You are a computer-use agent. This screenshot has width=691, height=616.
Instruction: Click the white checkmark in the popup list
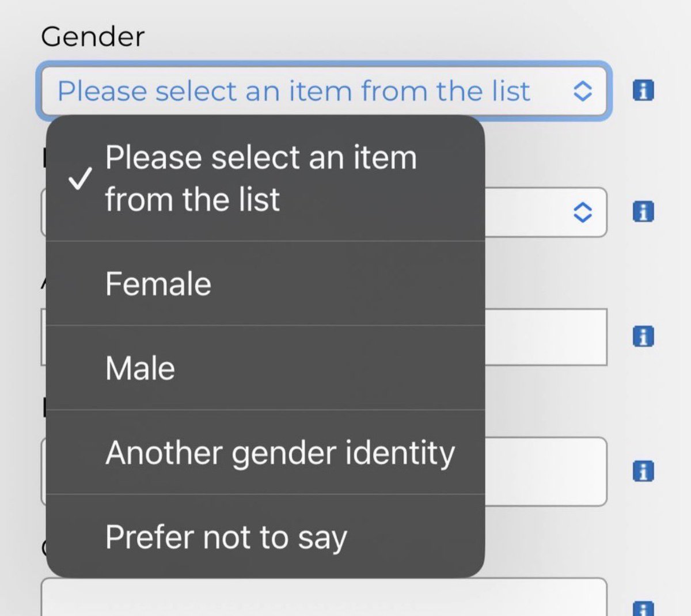[x=79, y=178]
